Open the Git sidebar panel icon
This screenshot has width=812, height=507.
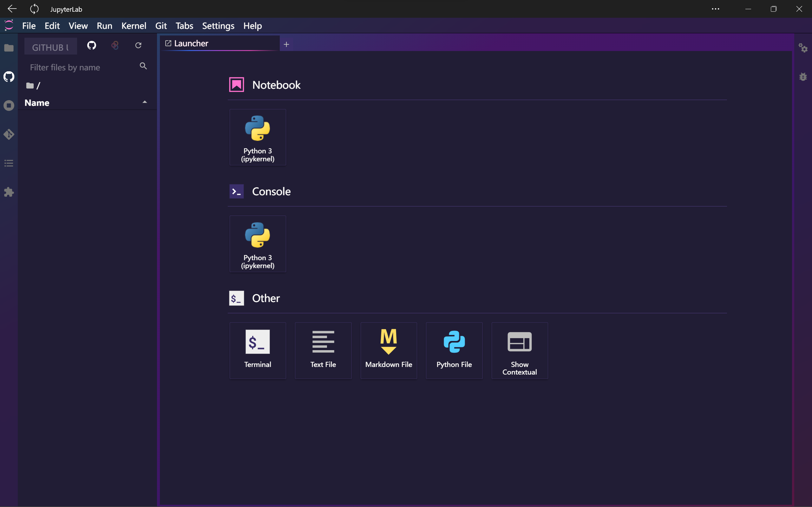(x=9, y=134)
